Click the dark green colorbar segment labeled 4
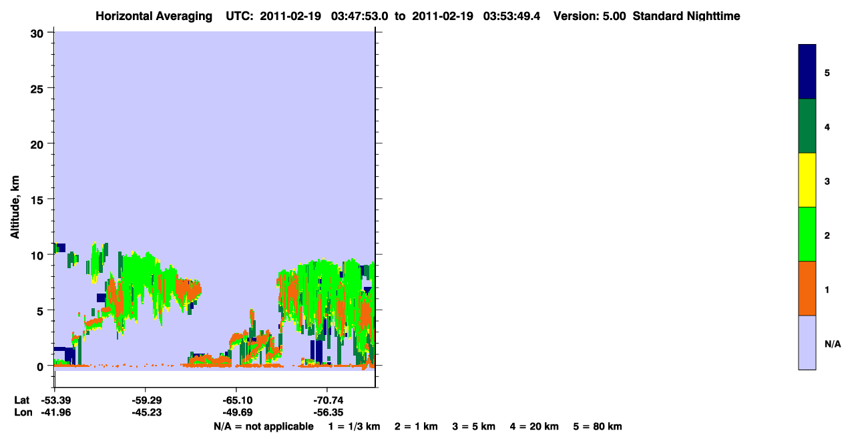 [807, 126]
